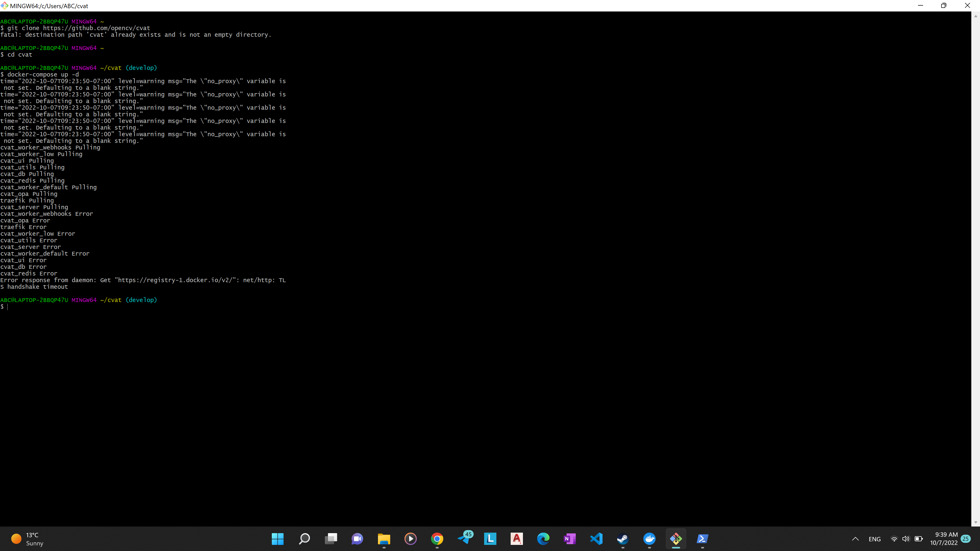Open Steam from the taskbar
This screenshot has height=551, width=980.
coord(622,539)
